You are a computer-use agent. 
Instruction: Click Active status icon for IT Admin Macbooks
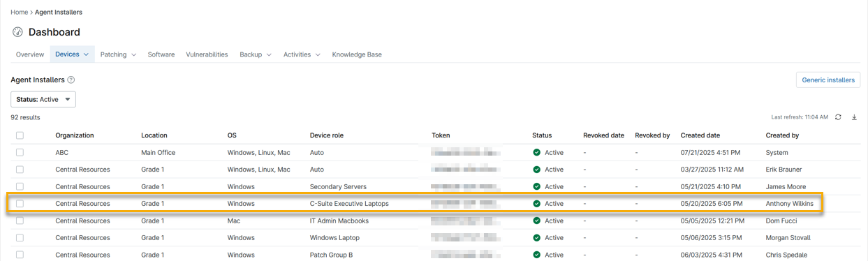point(536,221)
